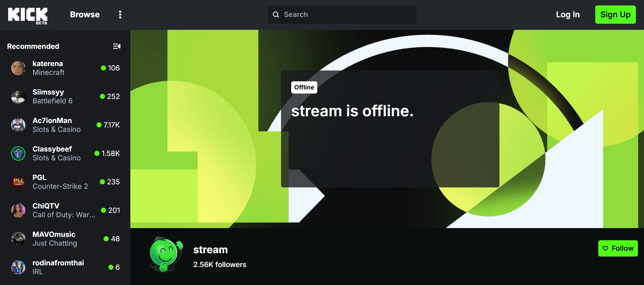Open the three-dot more options menu
This screenshot has width=644, height=285.
(120, 15)
